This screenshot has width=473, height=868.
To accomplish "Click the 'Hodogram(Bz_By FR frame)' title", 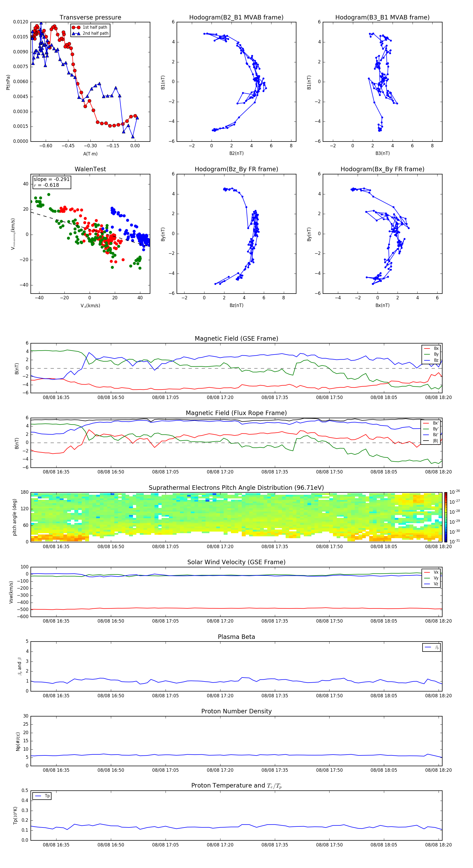I will pyautogui.click(x=236, y=169).
